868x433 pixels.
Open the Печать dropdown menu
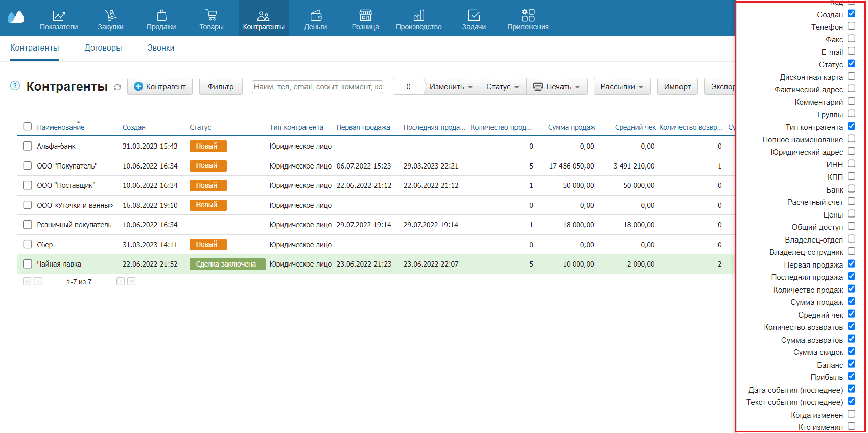557,87
